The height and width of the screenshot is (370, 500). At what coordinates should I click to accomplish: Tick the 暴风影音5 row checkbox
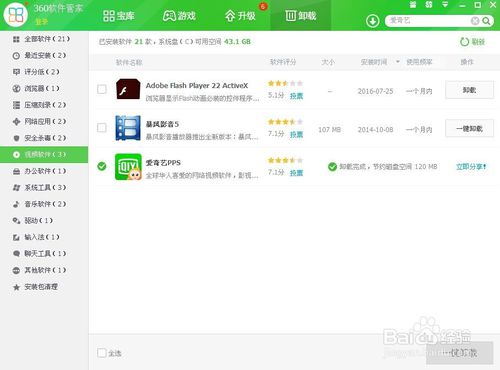pyautogui.click(x=102, y=128)
